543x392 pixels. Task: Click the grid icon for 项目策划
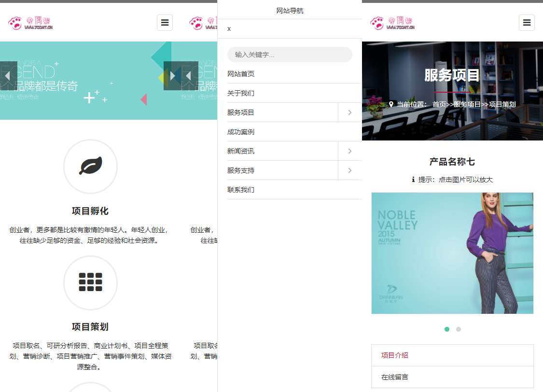coord(90,282)
